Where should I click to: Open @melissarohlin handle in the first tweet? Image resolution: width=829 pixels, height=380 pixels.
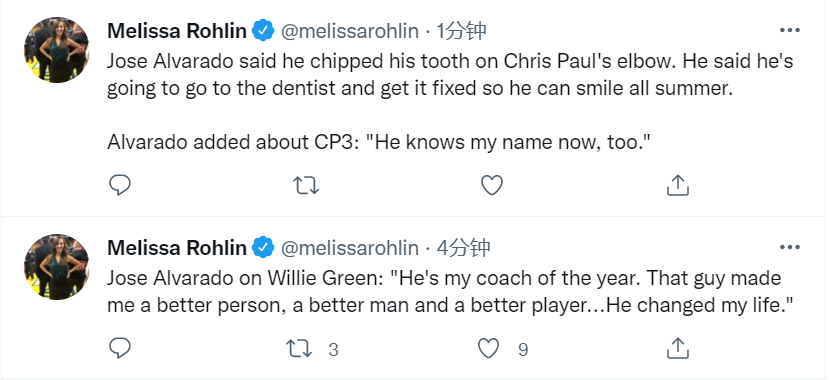pos(349,31)
